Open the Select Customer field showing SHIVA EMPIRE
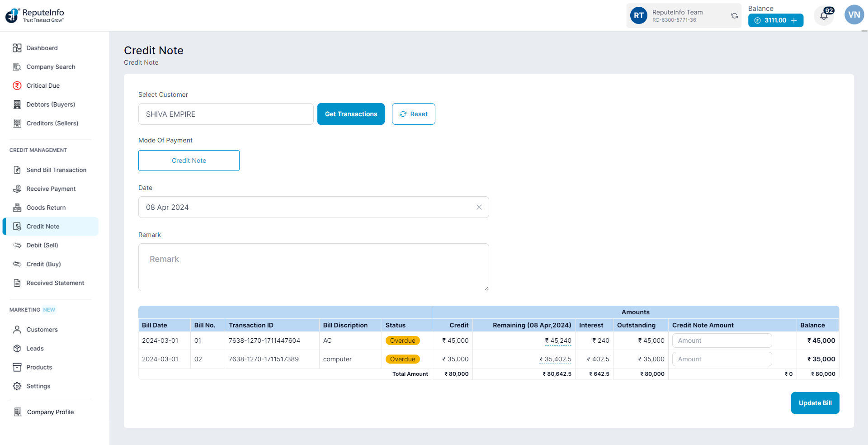Viewport: 868px width, 445px height. 226,114
